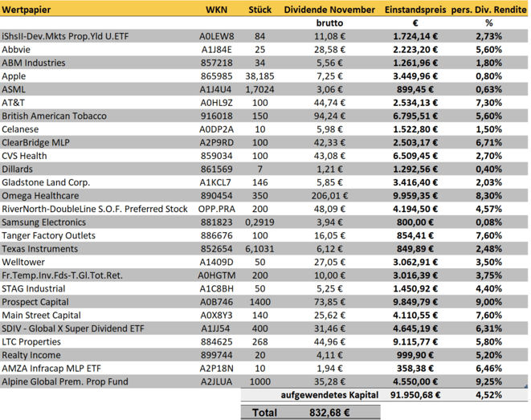This screenshot has width=531, height=420.
Task: Click the iShsII-Dev.Mkts Prop.Yld U.ETF cell
Action: 65,36
